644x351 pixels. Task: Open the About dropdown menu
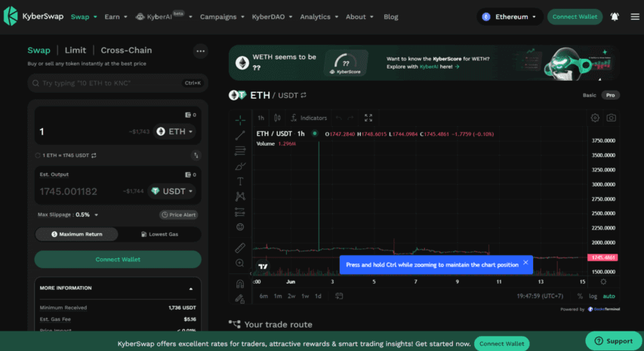click(x=359, y=17)
